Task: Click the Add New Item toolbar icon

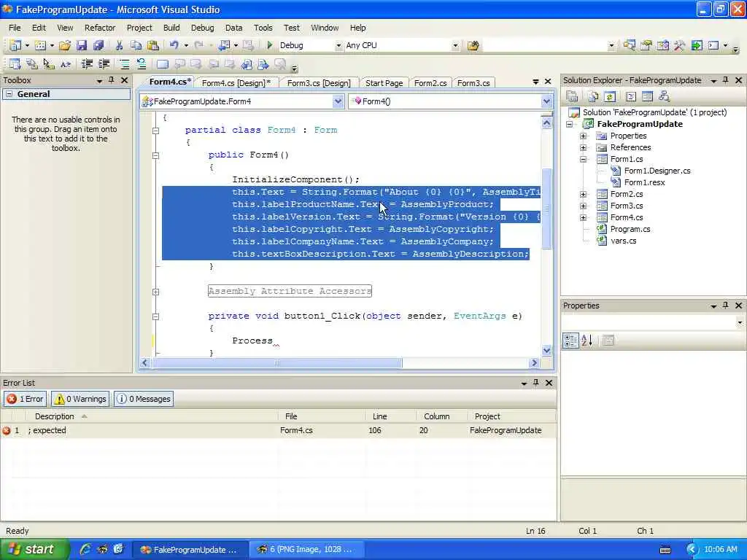Action: (x=41, y=45)
